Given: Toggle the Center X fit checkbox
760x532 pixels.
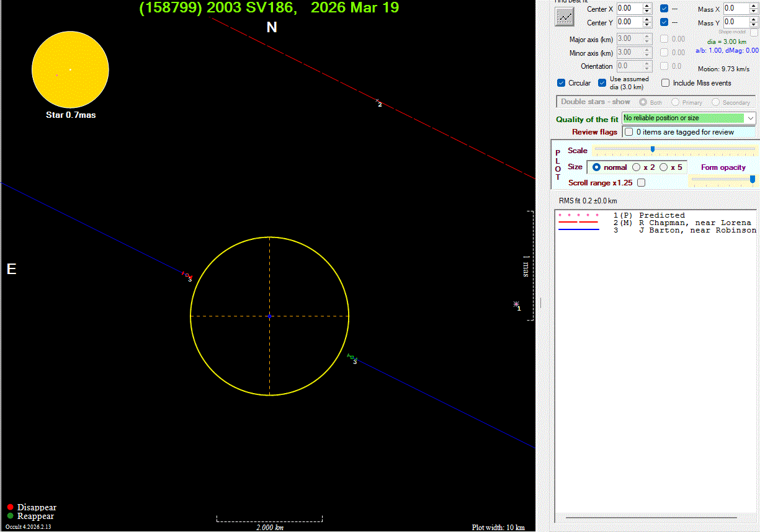Looking at the screenshot, I should [x=664, y=9].
